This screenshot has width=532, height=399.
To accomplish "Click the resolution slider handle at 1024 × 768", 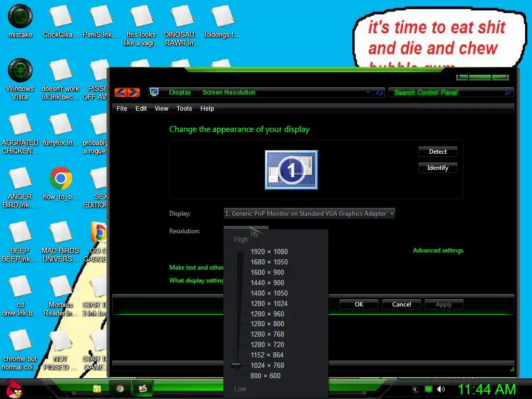I will [236, 365].
